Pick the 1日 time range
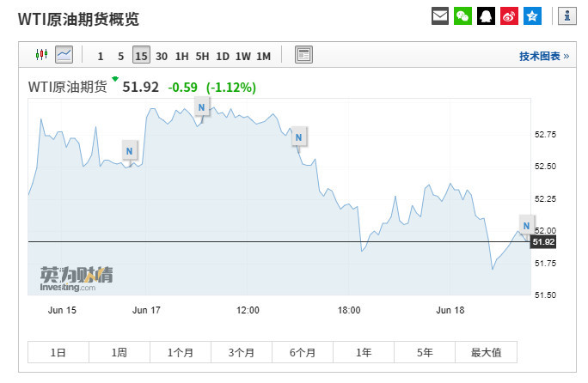 58,352
